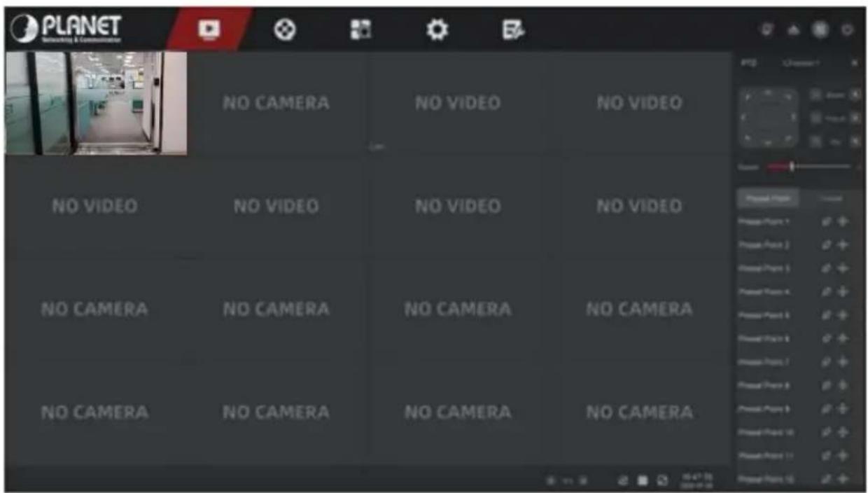Edit Preset Point 8 with pencil icon
The width and height of the screenshot is (868, 493).
point(827,385)
